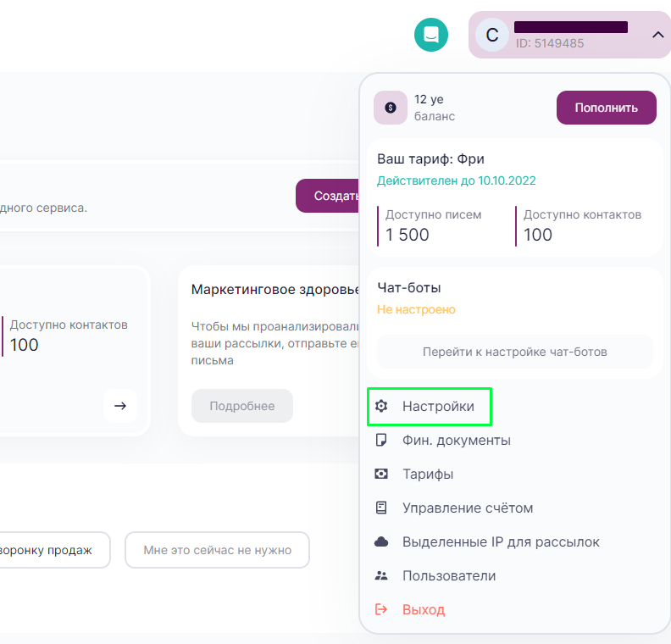Click Мне это сейчас не нужно
Image resolution: width=671 pixels, height=644 pixels.
pos(217,550)
